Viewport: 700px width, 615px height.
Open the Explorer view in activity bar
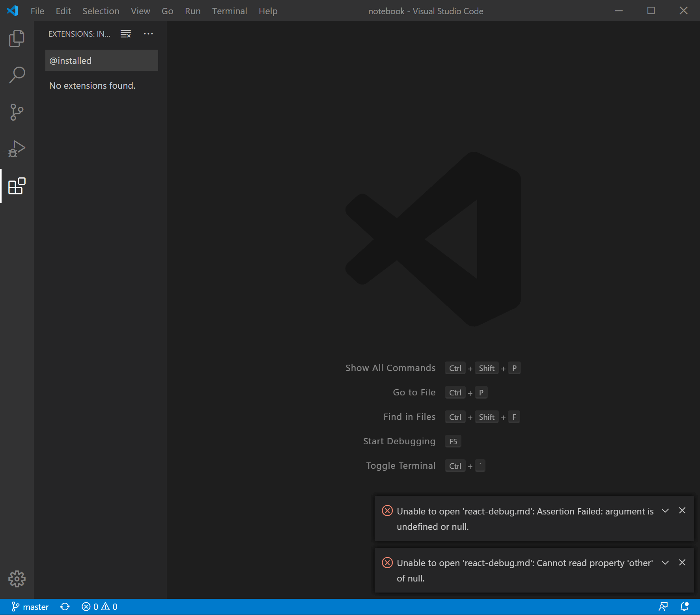[17, 38]
